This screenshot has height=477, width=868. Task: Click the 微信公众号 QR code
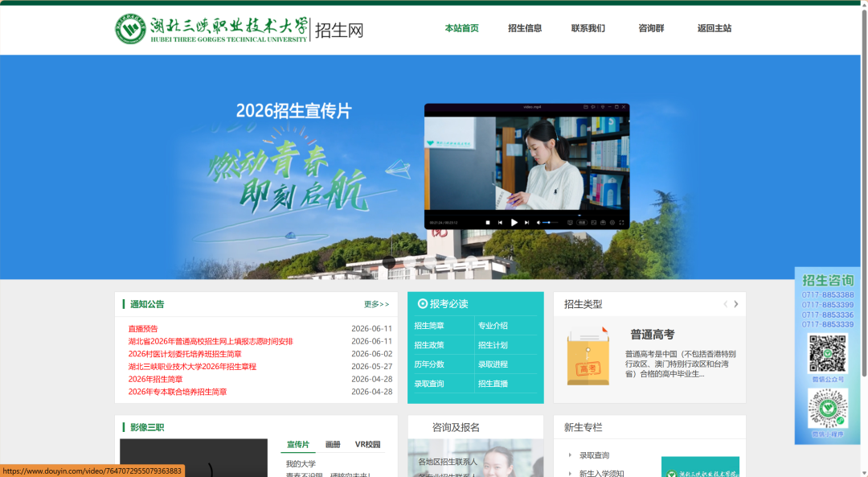pyautogui.click(x=828, y=353)
